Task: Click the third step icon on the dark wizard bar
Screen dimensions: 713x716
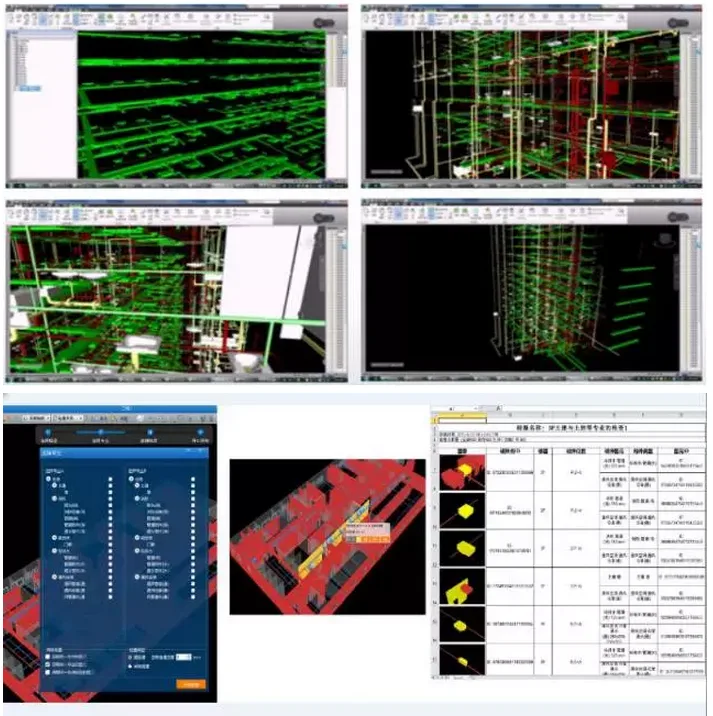Action: point(150,432)
